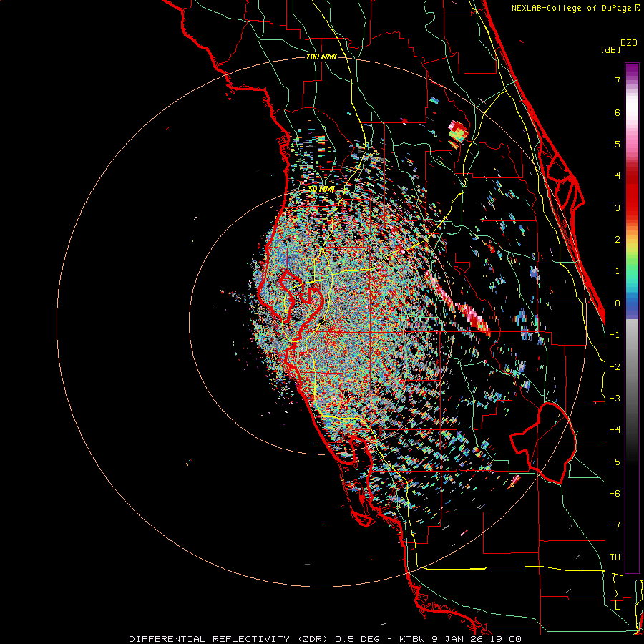Click the 2 value on color scale
Screen dimensions: 644x644
coord(618,240)
